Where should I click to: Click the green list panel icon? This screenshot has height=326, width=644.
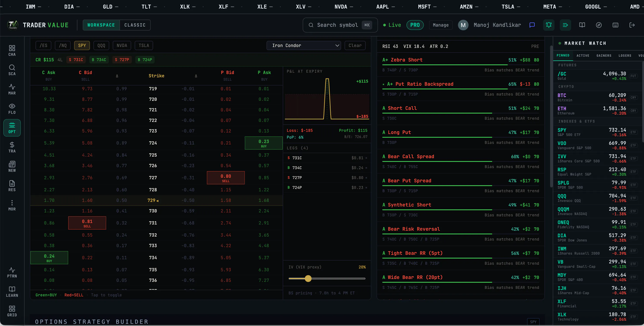565,25
